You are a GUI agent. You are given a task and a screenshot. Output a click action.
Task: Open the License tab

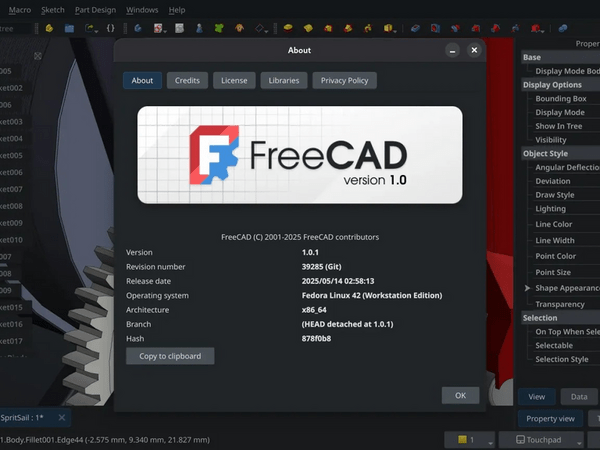[234, 80]
